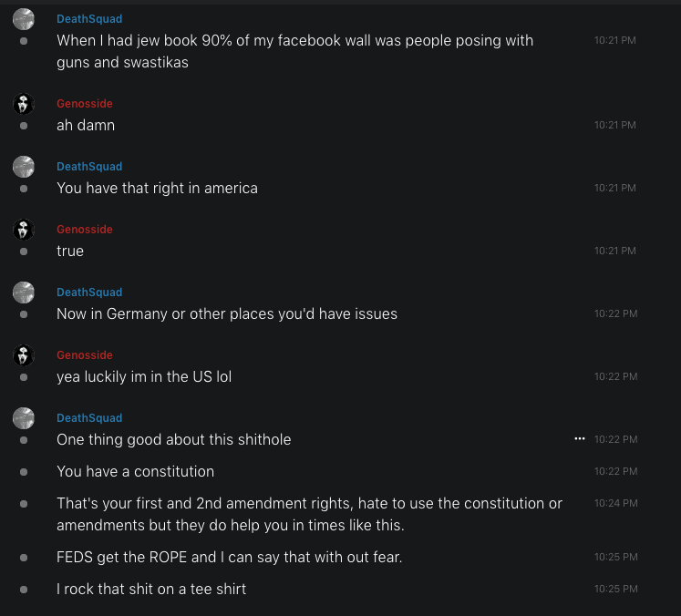
Task: Click DeathSquad's avatar above "Now in Germany" message
Action: [24, 293]
